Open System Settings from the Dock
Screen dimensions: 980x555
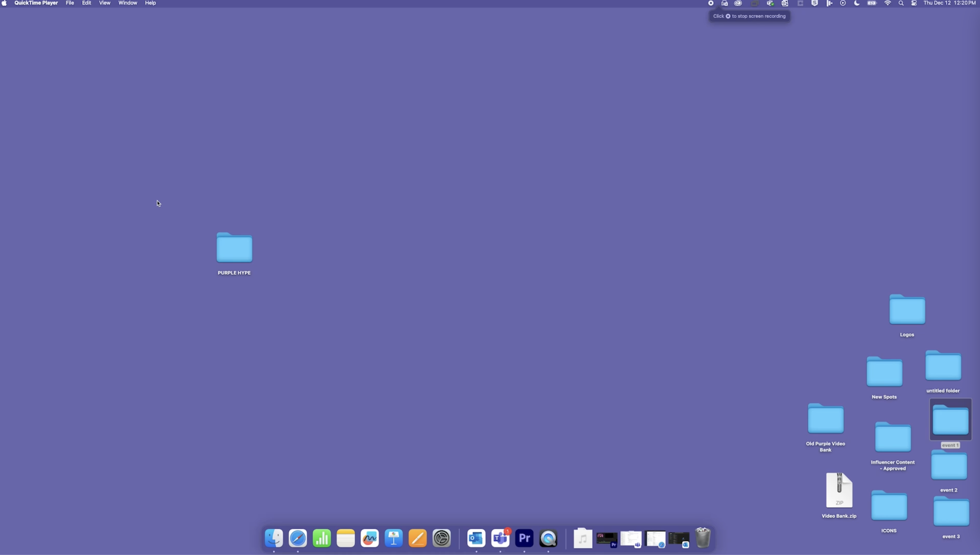(441, 538)
